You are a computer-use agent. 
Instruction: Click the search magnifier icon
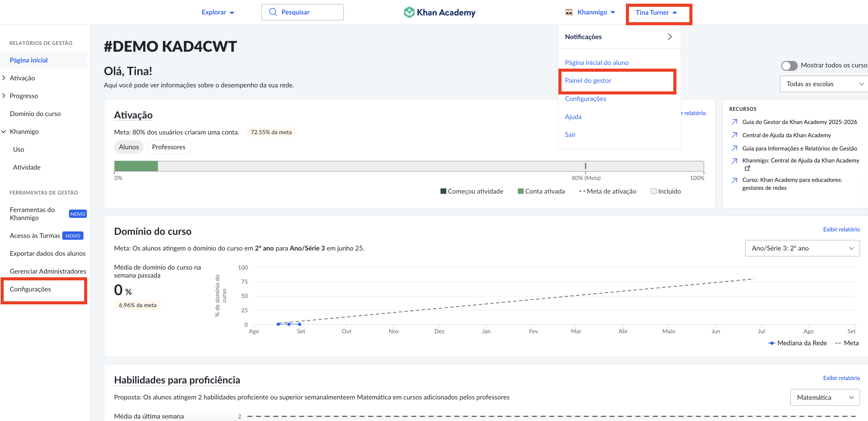(x=273, y=12)
